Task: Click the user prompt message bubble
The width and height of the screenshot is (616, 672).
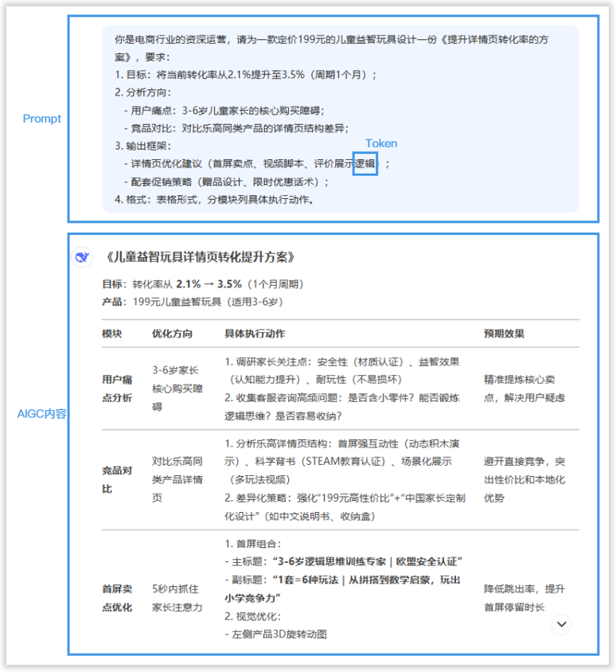Action: [x=340, y=119]
